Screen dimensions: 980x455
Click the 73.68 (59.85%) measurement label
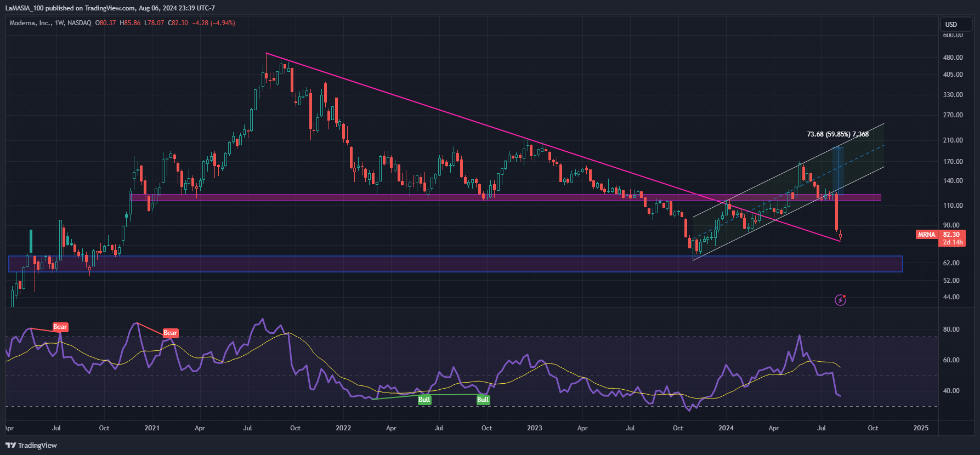tap(838, 134)
